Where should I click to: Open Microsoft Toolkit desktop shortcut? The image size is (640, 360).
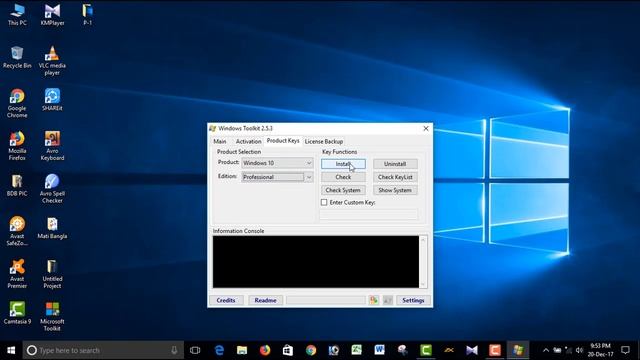coord(52,317)
